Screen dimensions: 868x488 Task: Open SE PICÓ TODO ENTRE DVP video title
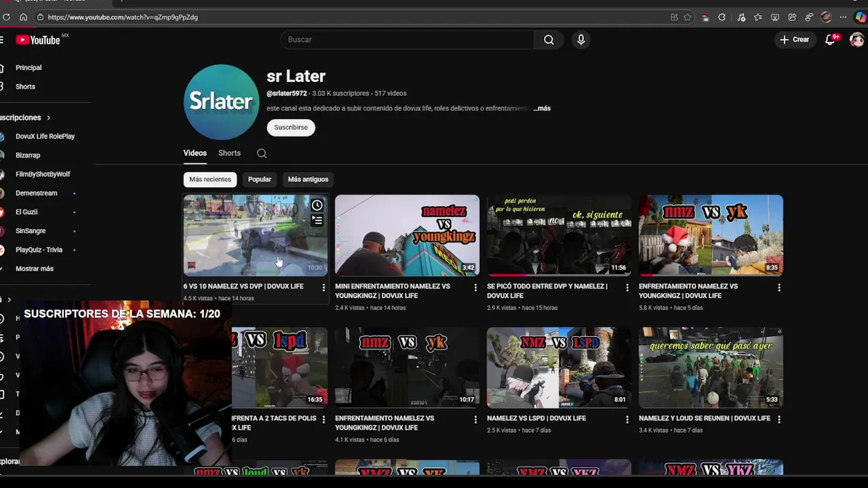coord(547,291)
